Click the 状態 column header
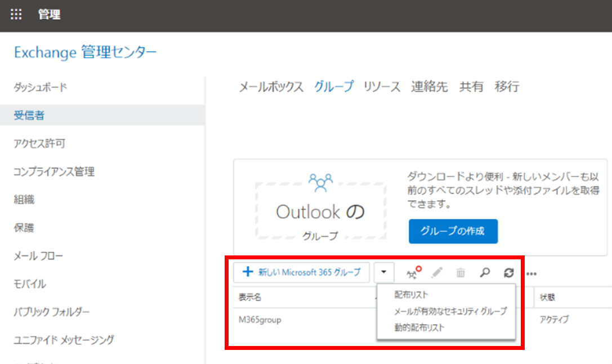The height and width of the screenshot is (364, 612). click(548, 297)
